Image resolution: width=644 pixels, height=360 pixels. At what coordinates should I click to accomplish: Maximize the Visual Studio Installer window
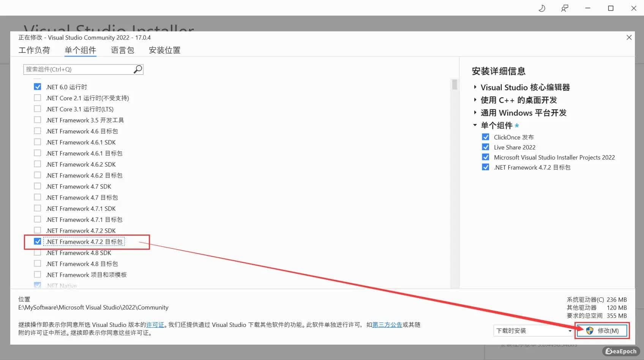coord(611,8)
